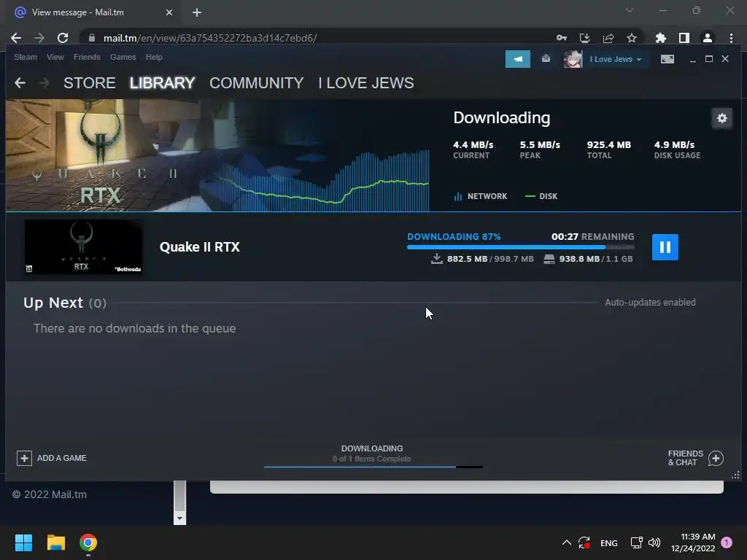747x560 pixels.
Task: Open Chrome profile icon
Action: click(x=708, y=38)
